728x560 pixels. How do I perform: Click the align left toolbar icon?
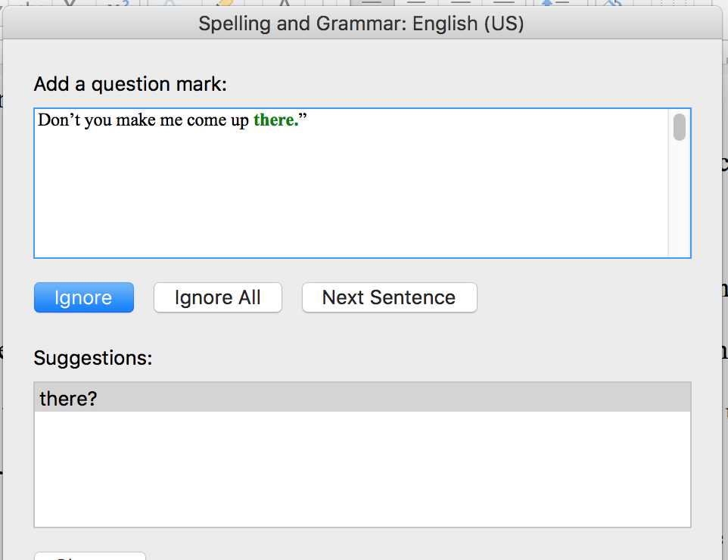[x=371, y=3]
